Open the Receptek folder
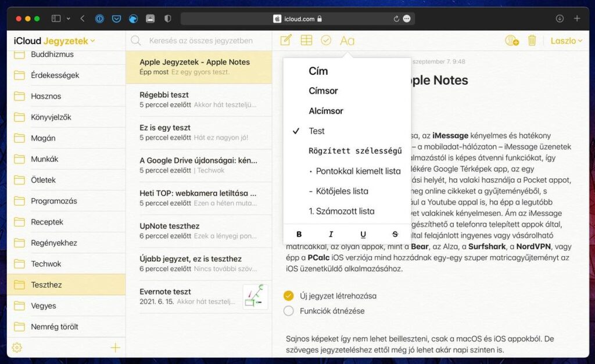This screenshot has height=364, width=595. [66, 222]
